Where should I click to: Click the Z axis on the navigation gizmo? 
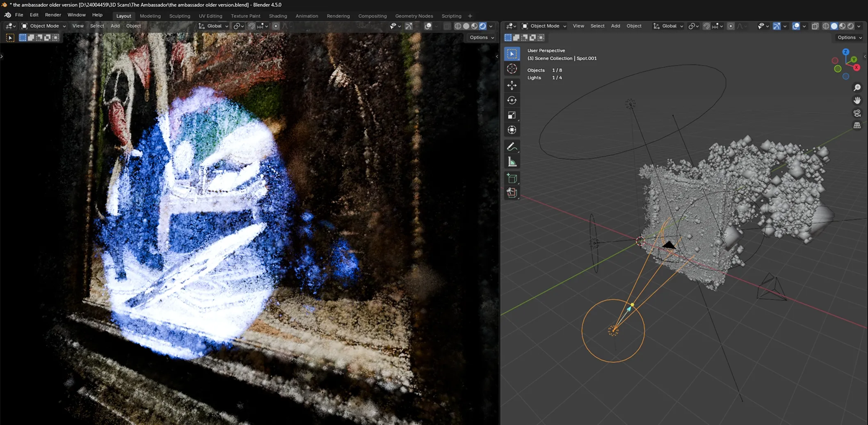pyautogui.click(x=845, y=52)
